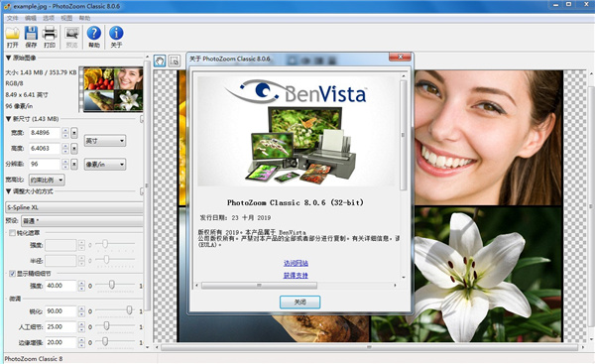The width and height of the screenshot is (595, 364).
Task: Collapse the 新尺寸 section
Action: 8,119
